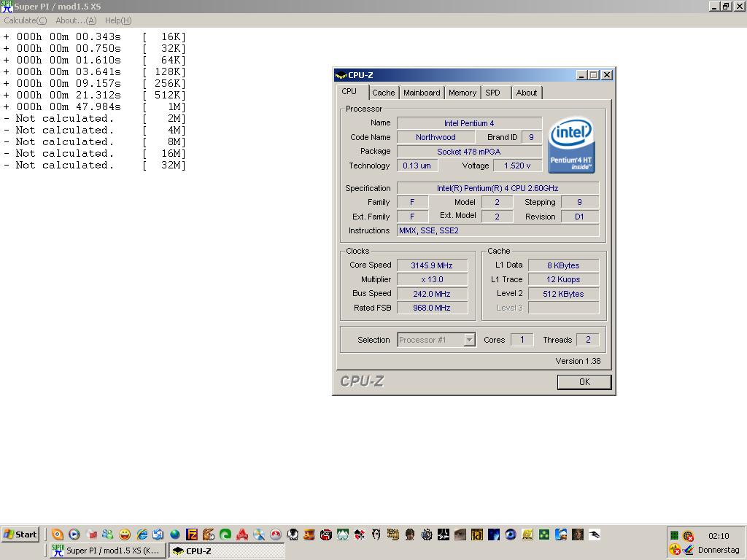Open the blue-green globe quick launch icon
This screenshot has width=747, height=560.
tap(175, 534)
